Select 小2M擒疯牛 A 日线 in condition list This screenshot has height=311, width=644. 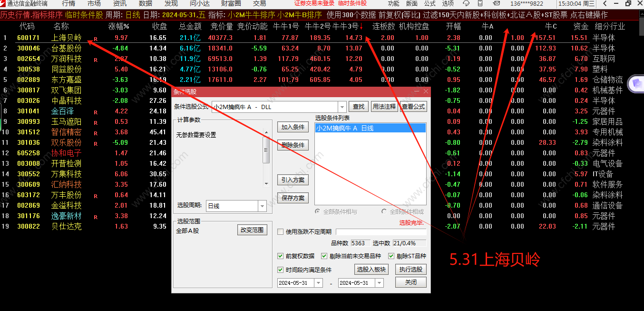[x=370, y=128]
